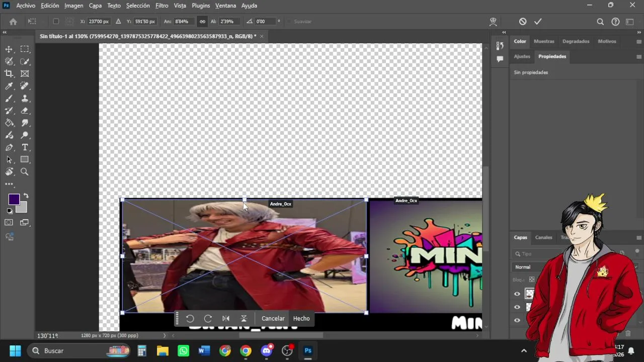Toggle the reference point checkbox

[x=56, y=22]
